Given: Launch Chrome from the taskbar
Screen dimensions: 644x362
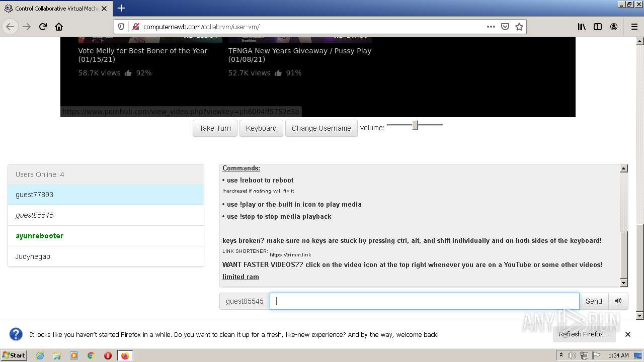Looking at the screenshot, I should pos(91,355).
